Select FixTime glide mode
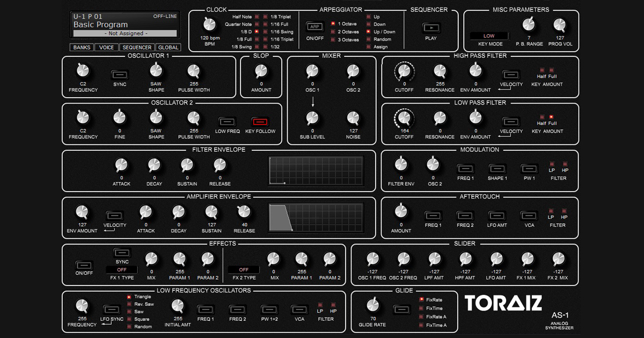The width and height of the screenshot is (644, 338). click(x=421, y=308)
